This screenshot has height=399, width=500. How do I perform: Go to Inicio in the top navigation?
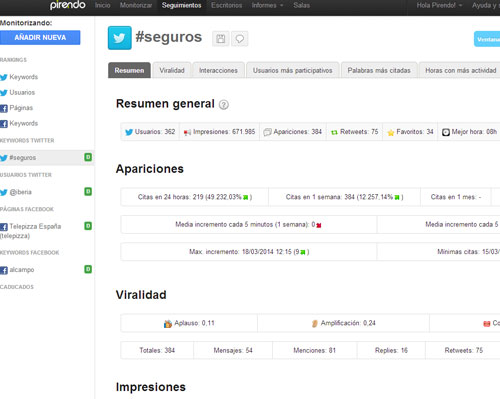(102, 5)
